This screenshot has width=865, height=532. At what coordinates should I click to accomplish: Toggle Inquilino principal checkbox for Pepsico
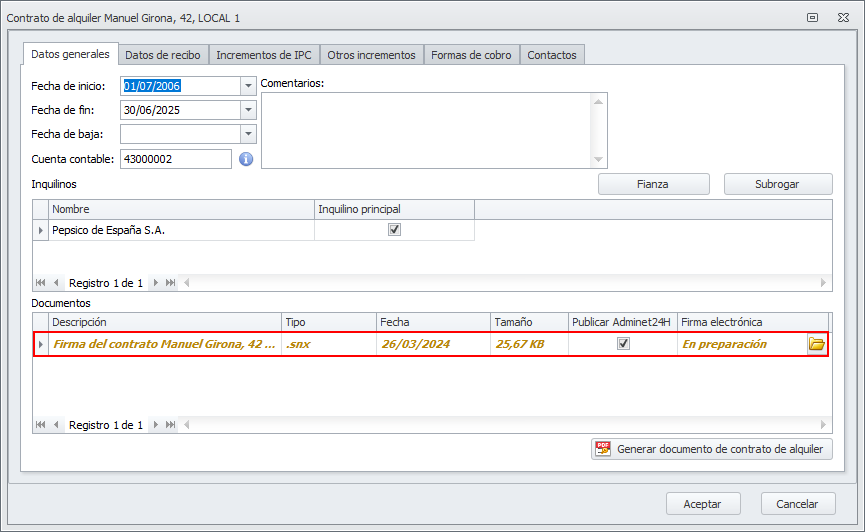click(394, 230)
